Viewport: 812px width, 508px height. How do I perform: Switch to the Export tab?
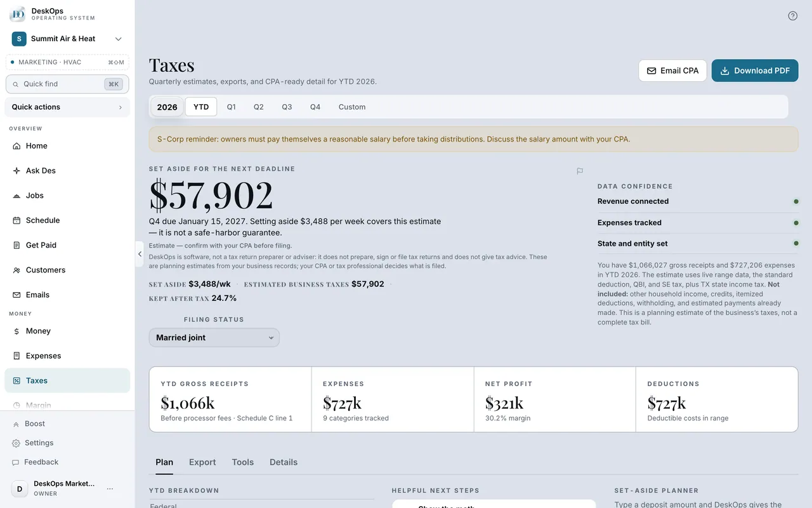tap(202, 462)
